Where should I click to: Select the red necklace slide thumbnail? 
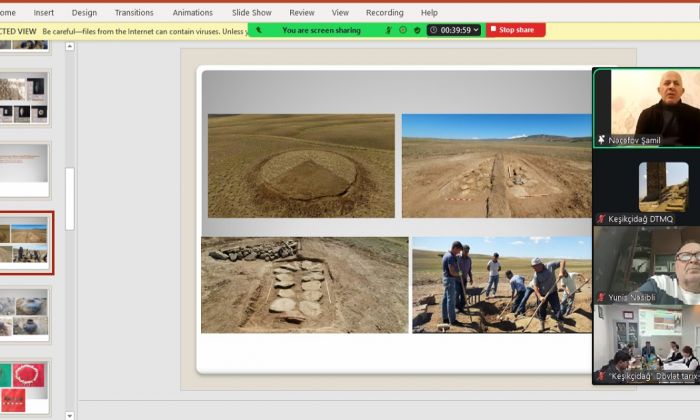tap(25, 385)
